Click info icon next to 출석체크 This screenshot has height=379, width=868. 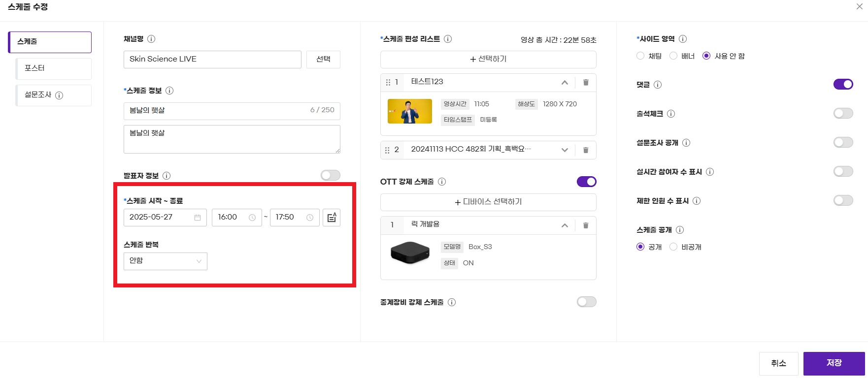671,114
